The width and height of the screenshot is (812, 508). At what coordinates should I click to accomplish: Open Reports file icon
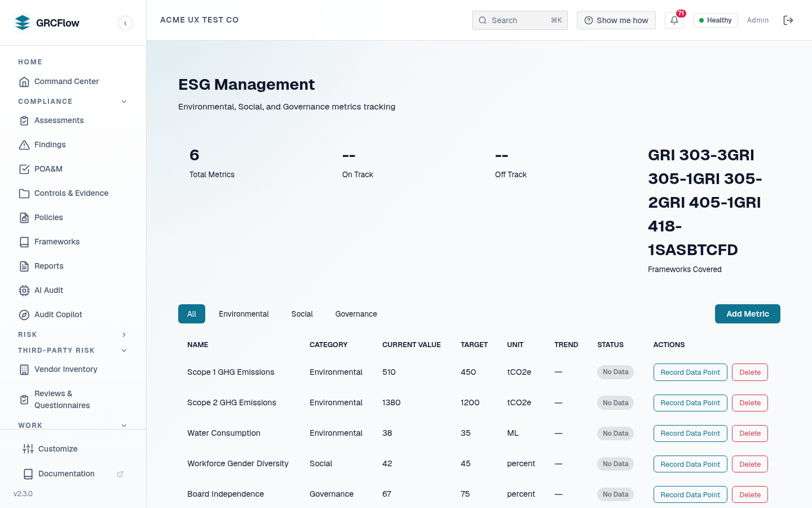coord(24,266)
